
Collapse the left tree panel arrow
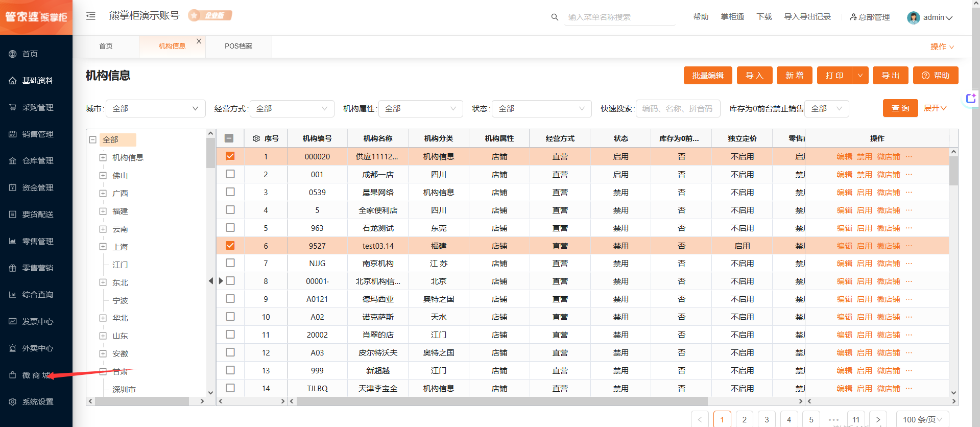click(x=211, y=281)
